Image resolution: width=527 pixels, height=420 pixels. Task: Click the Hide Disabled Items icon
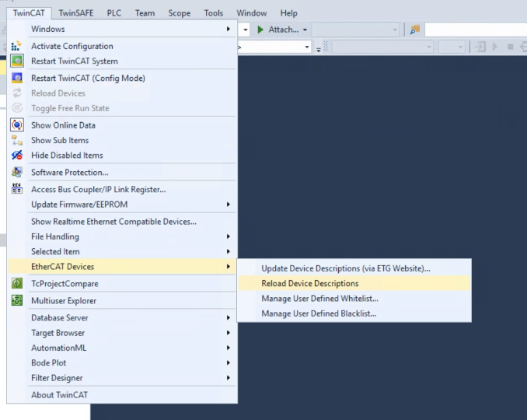pos(17,155)
